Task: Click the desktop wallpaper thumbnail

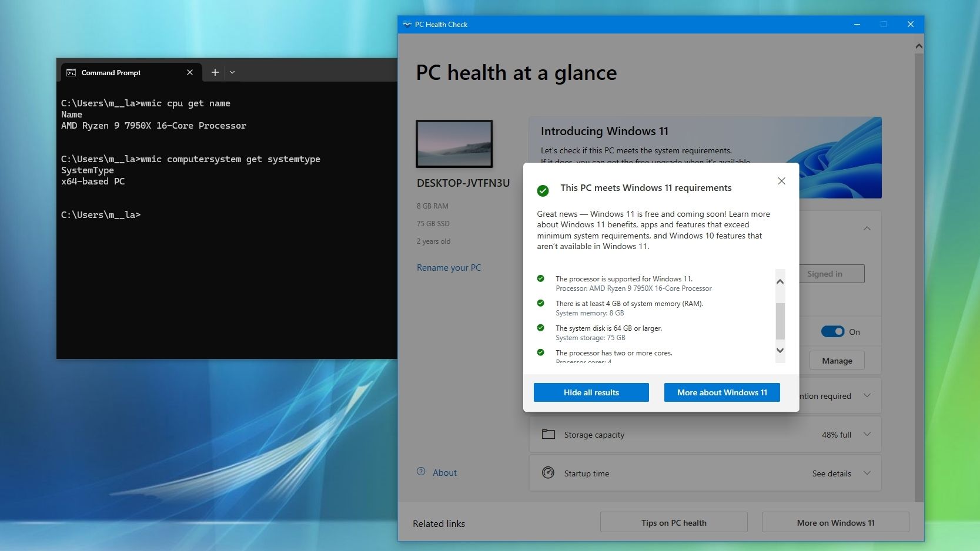Action: [x=454, y=144]
